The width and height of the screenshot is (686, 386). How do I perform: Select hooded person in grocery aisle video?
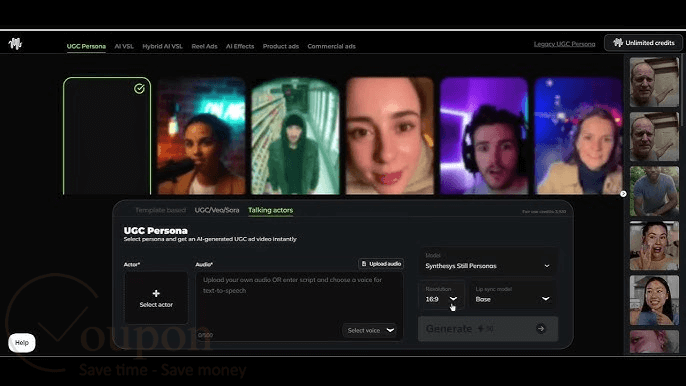pyautogui.click(x=295, y=136)
